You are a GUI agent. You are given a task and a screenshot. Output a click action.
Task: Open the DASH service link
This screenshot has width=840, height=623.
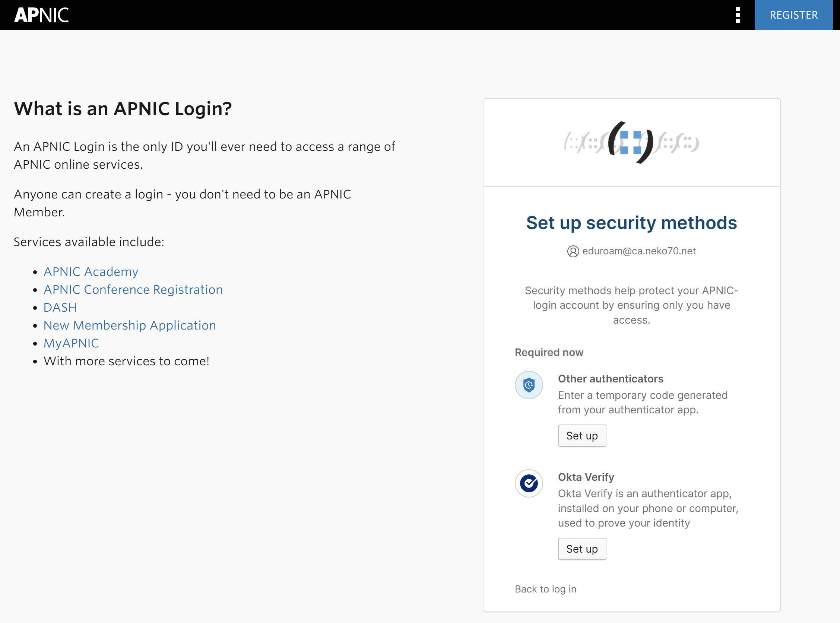(x=60, y=307)
